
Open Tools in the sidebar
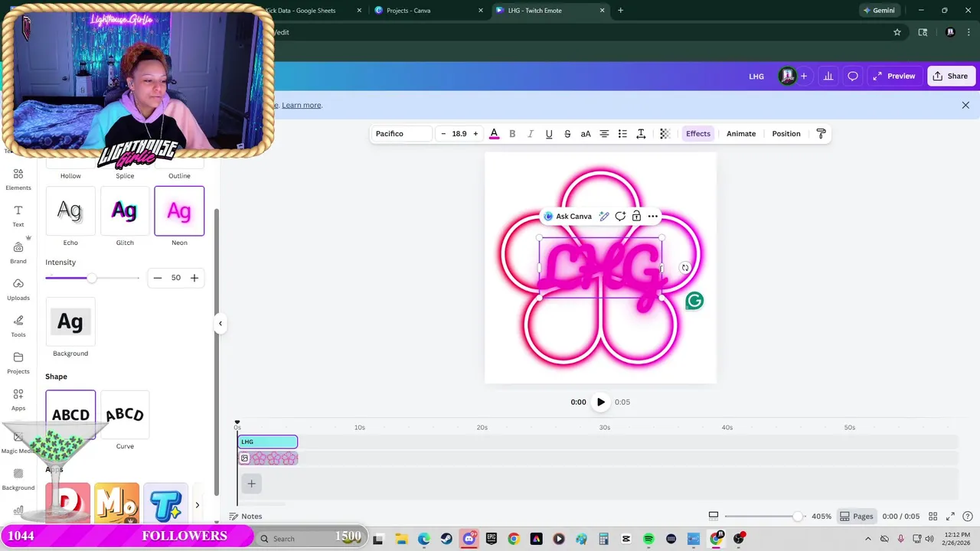18,326
